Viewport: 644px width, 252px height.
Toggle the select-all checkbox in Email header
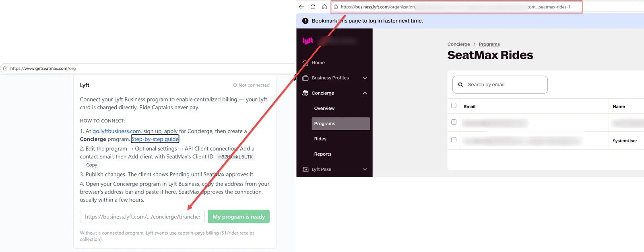coord(454,106)
